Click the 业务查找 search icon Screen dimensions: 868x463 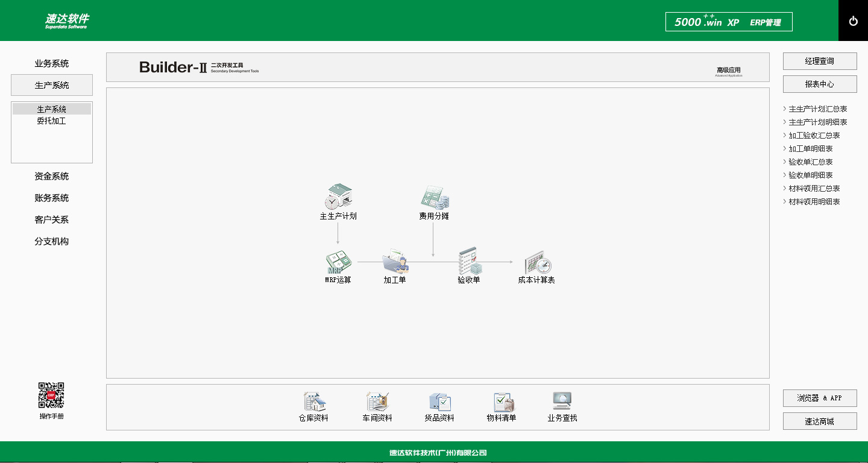562,402
